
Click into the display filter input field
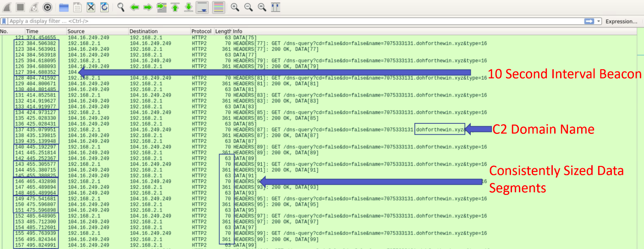(x=275, y=22)
